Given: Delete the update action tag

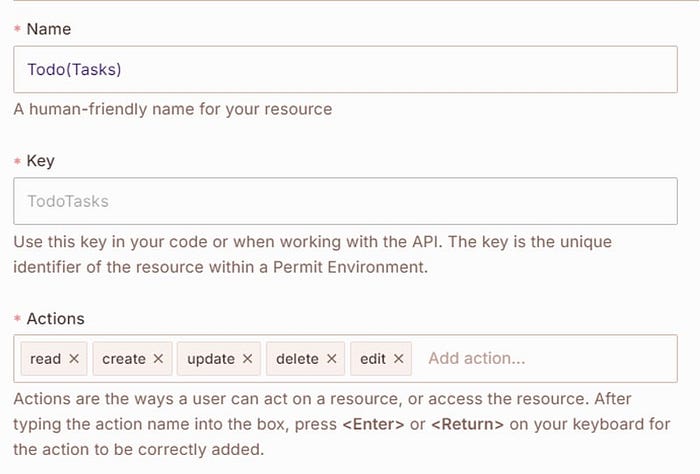Looking at the screenshot, I should (x=248, y=358).
